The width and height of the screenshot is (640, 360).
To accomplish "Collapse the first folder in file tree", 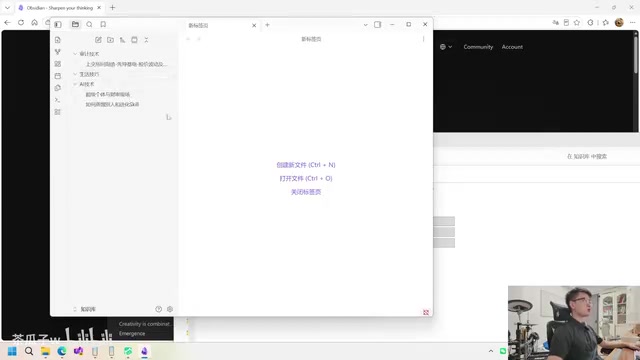I will click(x=75, y=54).
